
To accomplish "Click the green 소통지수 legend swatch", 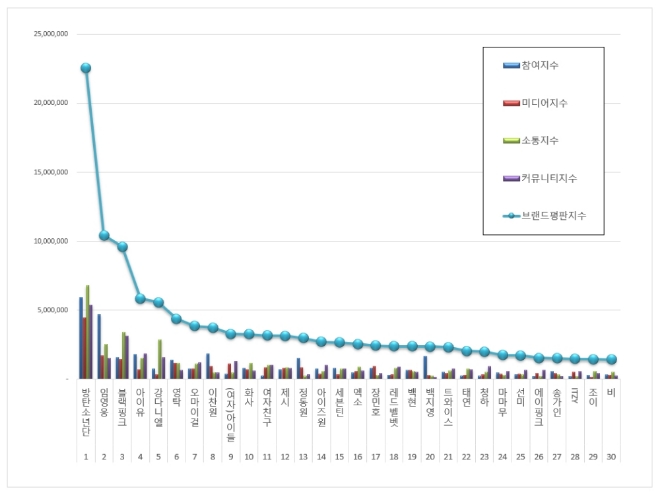I will [x=509, y=140].
